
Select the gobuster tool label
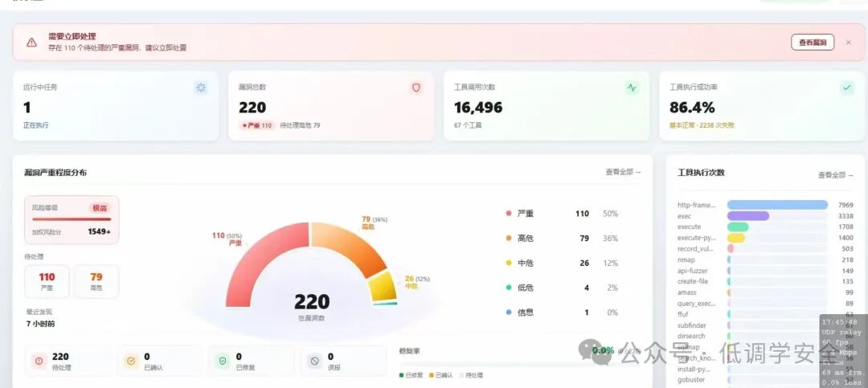pos(691,380)
